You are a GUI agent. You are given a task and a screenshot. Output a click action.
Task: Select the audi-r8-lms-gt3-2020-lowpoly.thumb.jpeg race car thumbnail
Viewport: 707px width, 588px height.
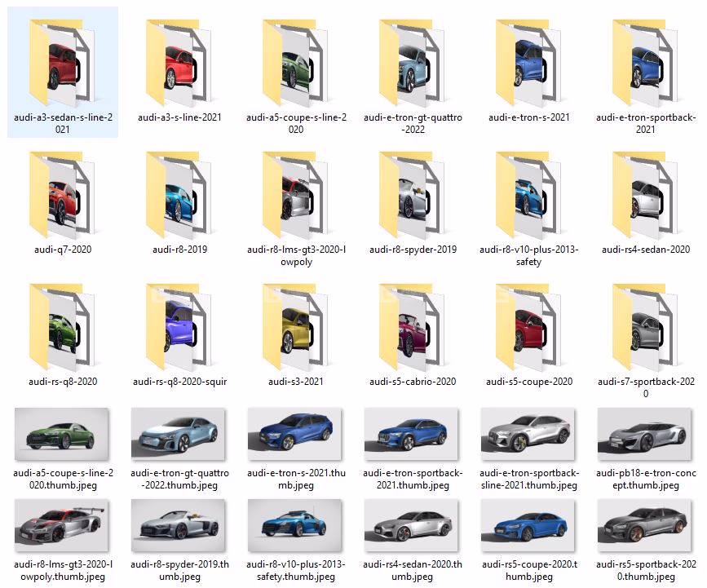(x=62, y=525)
